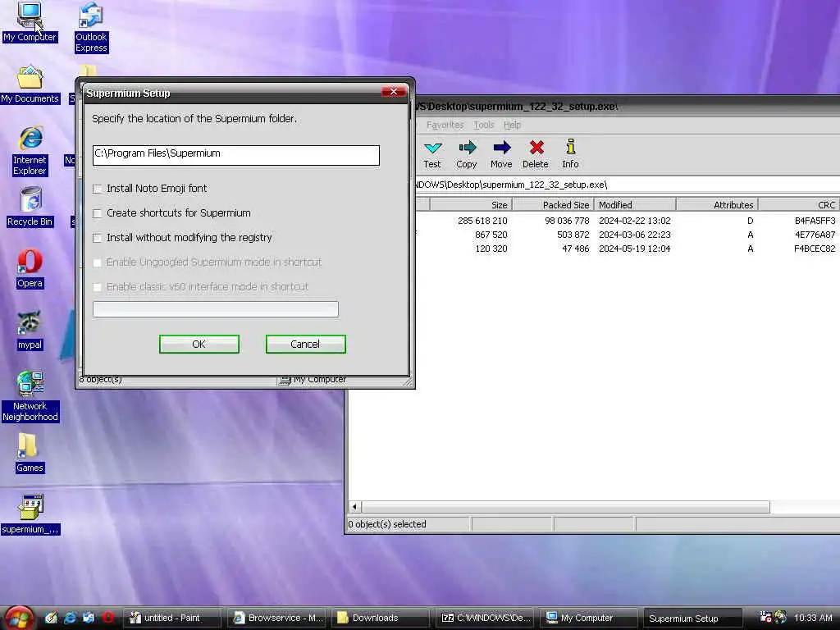Viewport: 840px width, 630px height.
Task: Click packed size 47 486
Action: point(575,249)
